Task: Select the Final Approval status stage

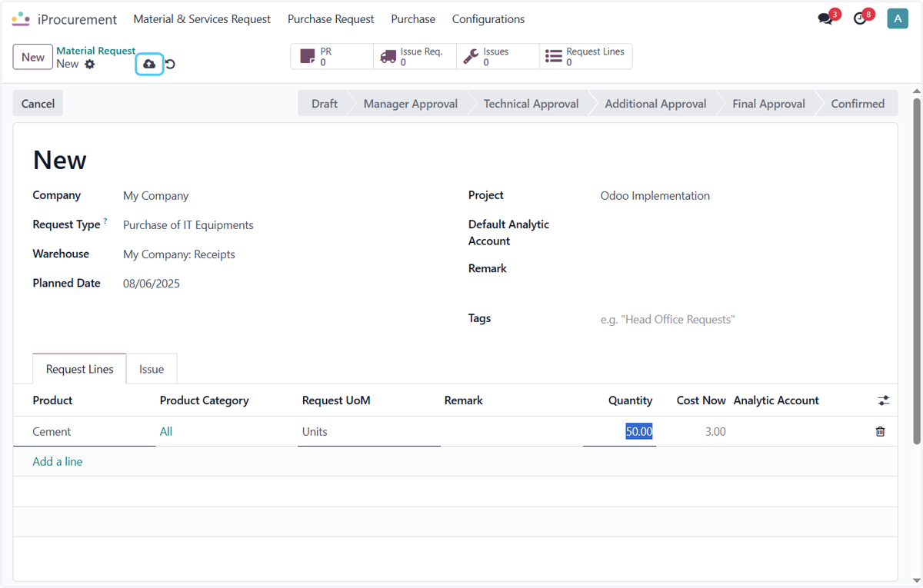Action: [x=768, y=104]
